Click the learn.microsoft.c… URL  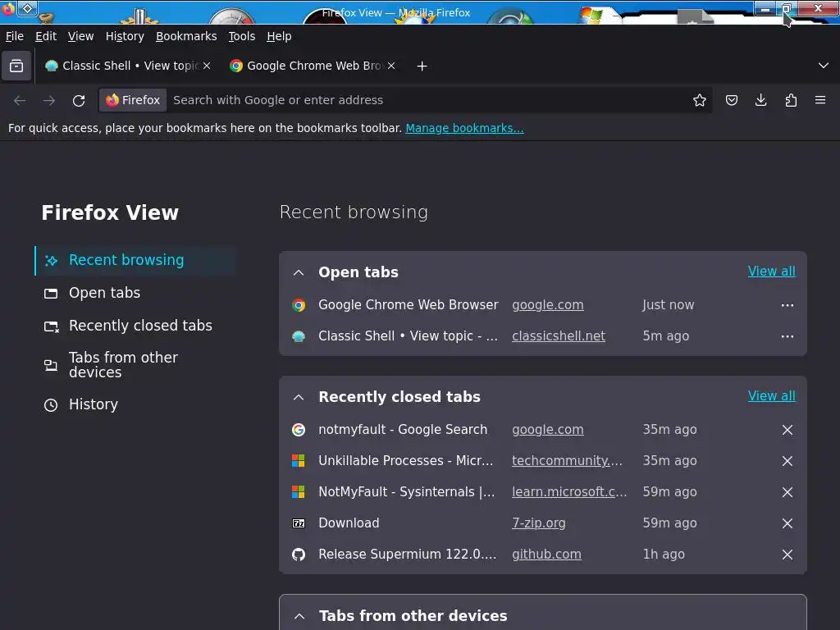click(569, 492)
